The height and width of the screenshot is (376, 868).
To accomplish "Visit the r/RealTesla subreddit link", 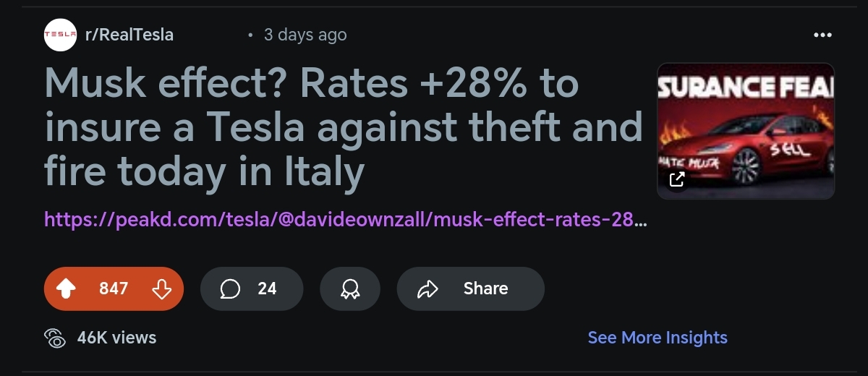I will click(129, 35).
